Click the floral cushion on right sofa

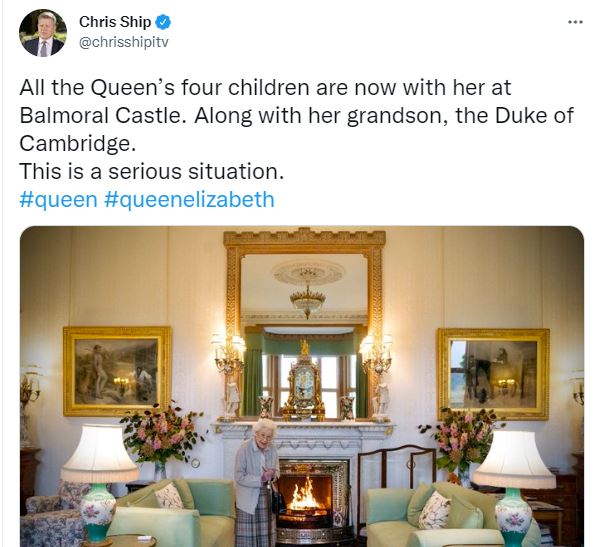[435, 510]
